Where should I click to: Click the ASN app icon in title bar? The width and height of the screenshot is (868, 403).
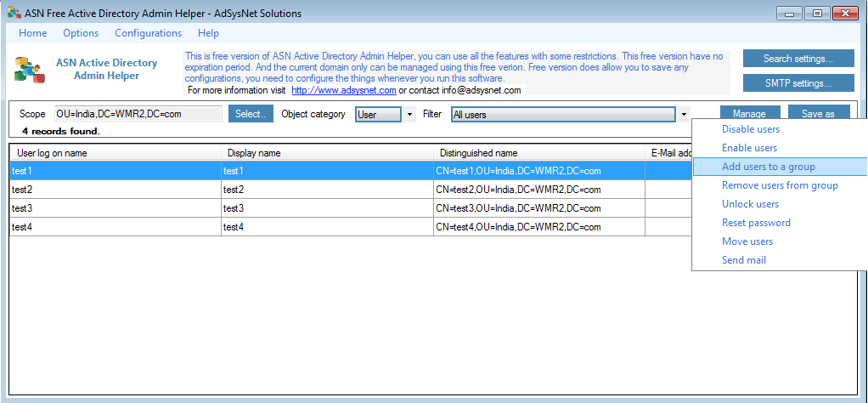(x=14, y=13)
